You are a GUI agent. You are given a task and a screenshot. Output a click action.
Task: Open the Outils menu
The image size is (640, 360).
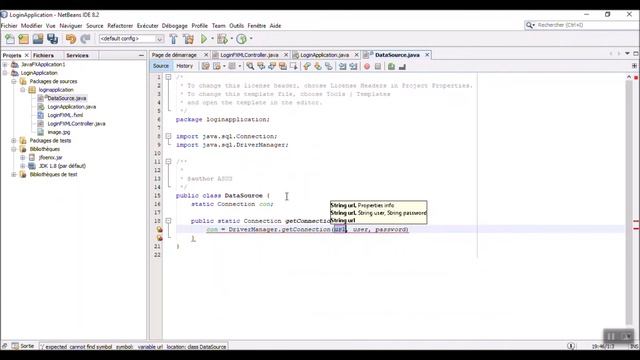[236, 26]
